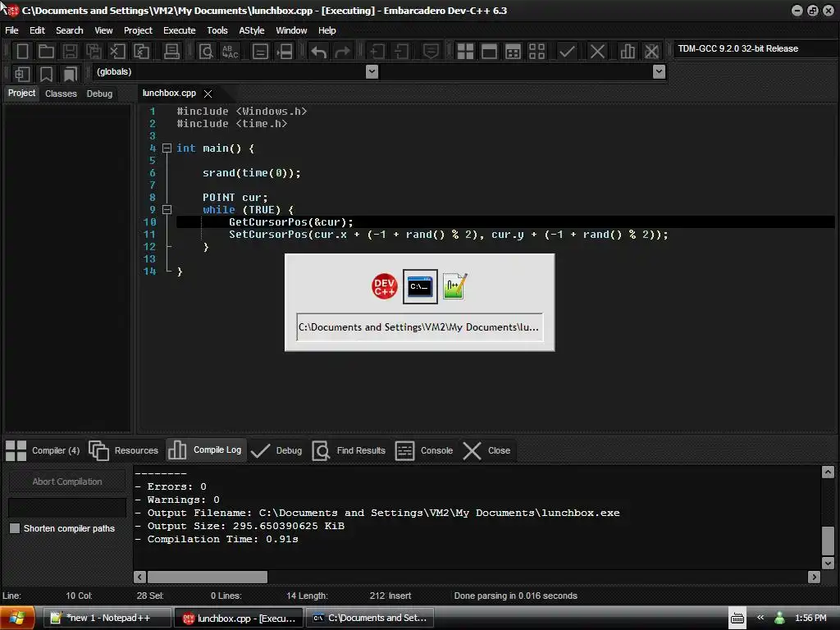
Task: Redo the edit via the toolbar arrow
Action: (x=342, y=52)
